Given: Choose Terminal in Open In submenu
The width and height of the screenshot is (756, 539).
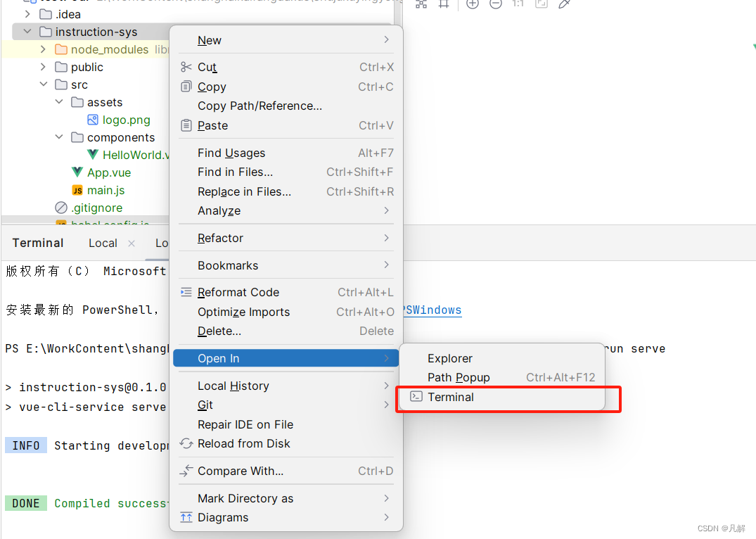Looking at the screenshot, I should 502,397.
